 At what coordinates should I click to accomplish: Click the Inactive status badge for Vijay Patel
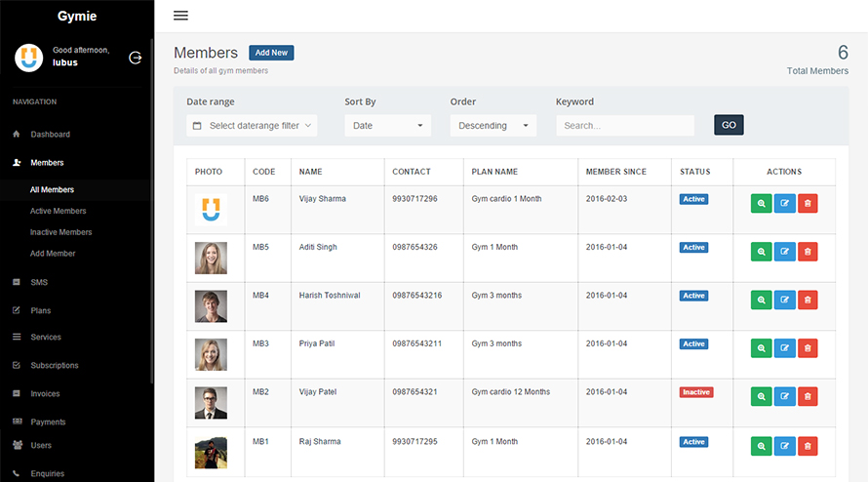(695, 392)
